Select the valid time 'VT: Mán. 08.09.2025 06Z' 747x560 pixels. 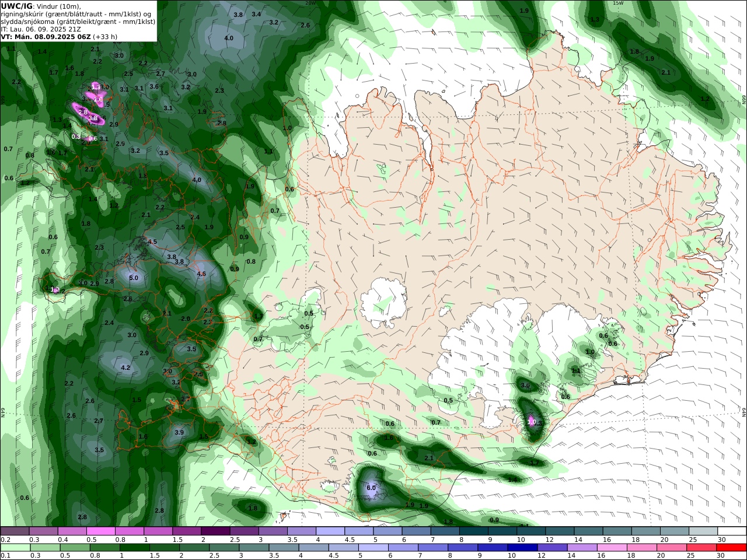[x=46, y=36]
